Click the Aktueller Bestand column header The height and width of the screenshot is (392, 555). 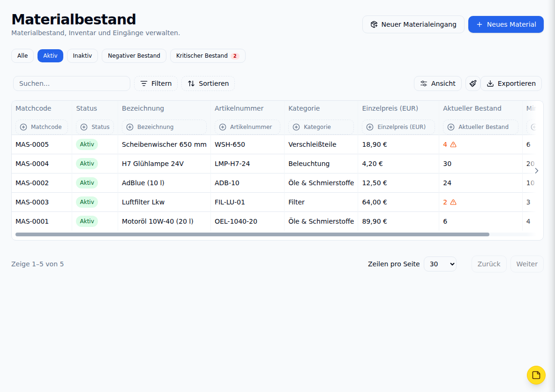click(x=472, y=108)
